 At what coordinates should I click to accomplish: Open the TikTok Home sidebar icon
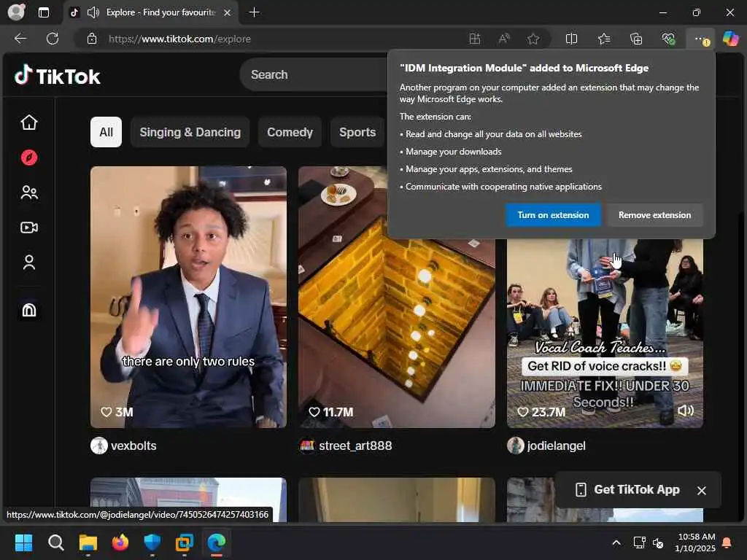point(29,122)
